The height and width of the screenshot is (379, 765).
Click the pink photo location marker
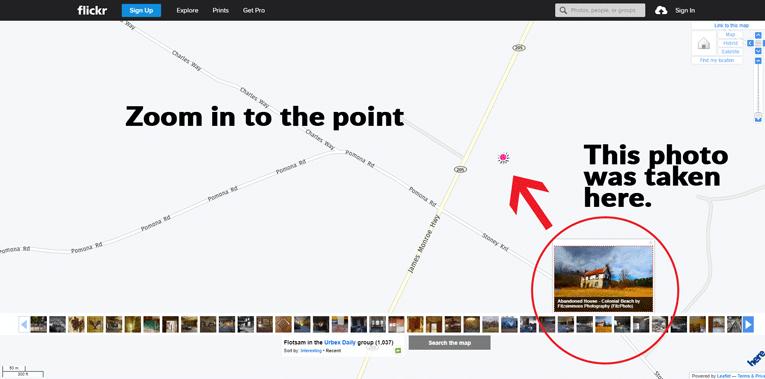tap(503, 158)
